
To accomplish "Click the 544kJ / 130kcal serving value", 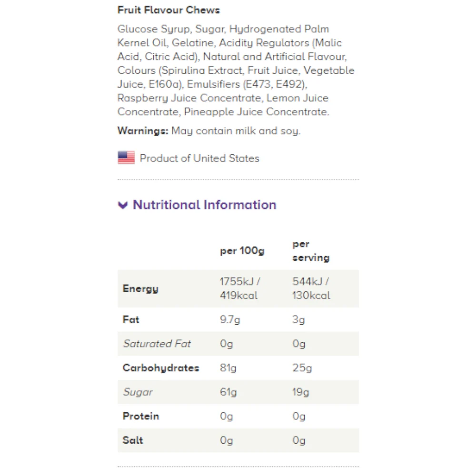I will (311, 288).
